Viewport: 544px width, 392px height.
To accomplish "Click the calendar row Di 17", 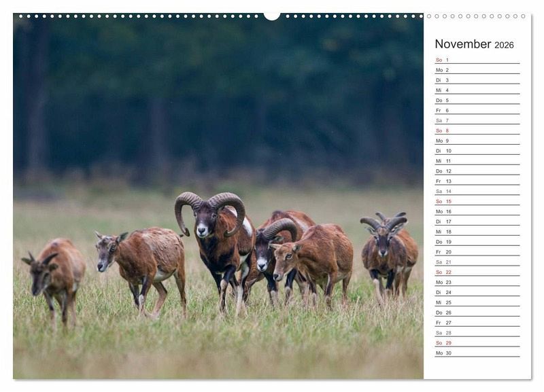I will [x=477, y=221].
